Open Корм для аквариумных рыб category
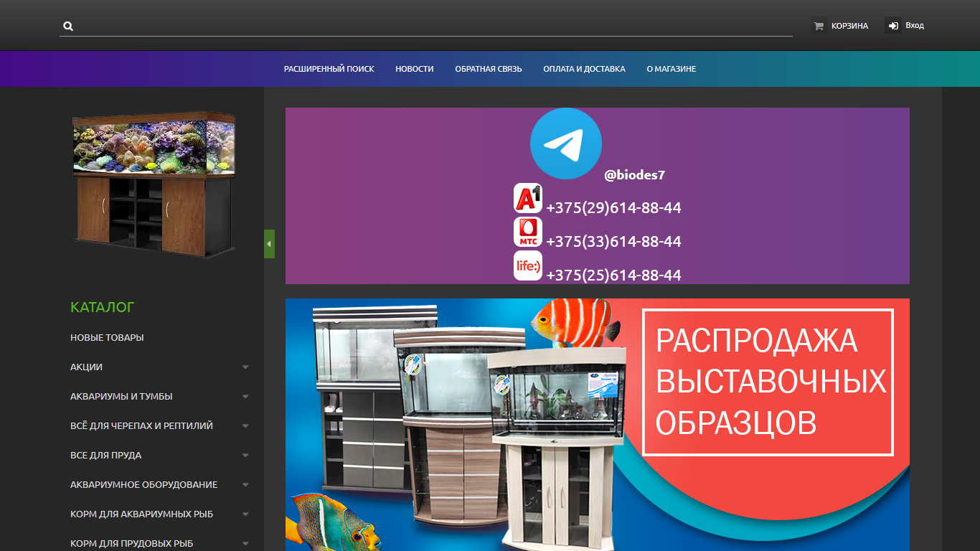 (x=141, y=514)
